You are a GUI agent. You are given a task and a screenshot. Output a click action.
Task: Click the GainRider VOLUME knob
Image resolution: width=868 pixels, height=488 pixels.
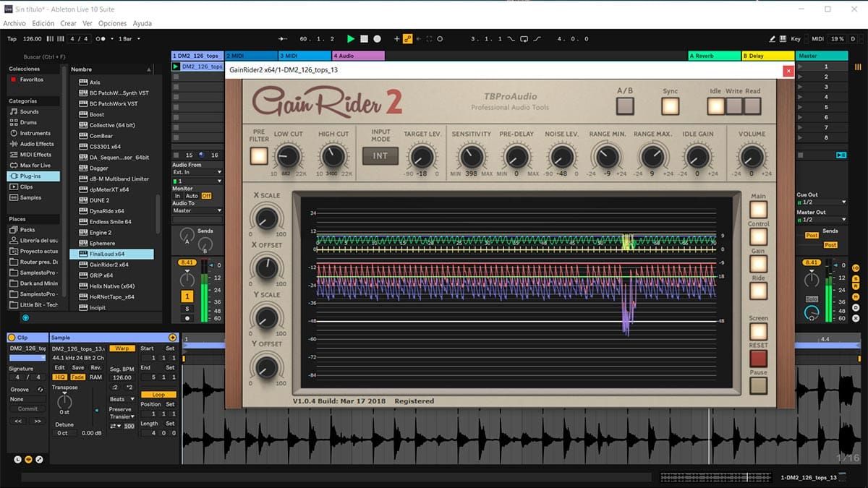pos(752,156)
